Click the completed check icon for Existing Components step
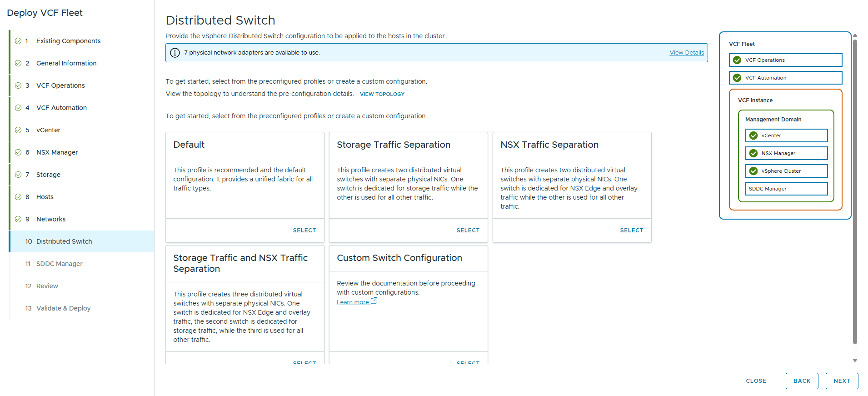Viewport: 868px width, 396px height. coord(18,41)
